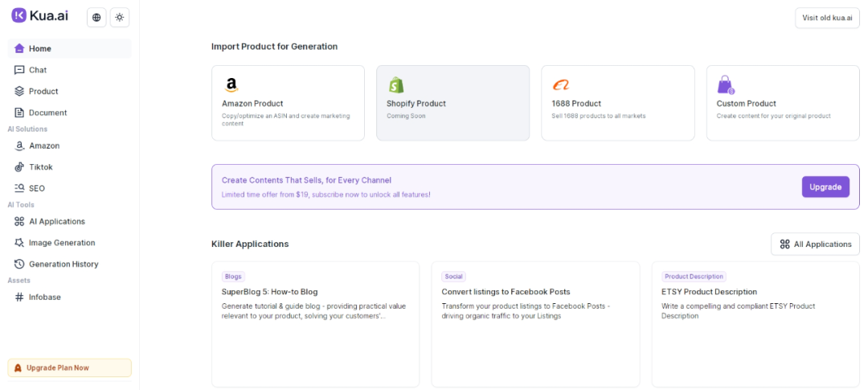Click Visit old kua.ai button
Image resolution: width=868 pixels, height=390 pixels.
[827, 18]
